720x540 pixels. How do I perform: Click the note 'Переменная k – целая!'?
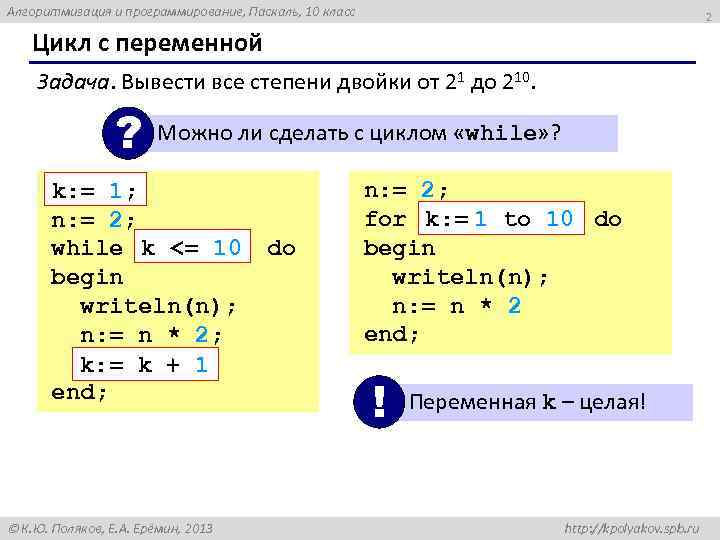click(x=527, y=402)
